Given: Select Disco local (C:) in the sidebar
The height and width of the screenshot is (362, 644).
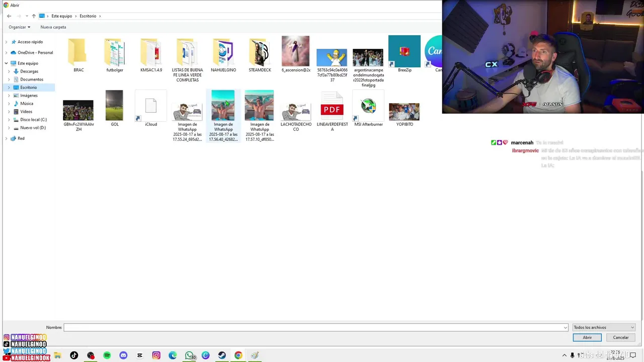Looking at the screenshot, I should click(x=33, y=120).
